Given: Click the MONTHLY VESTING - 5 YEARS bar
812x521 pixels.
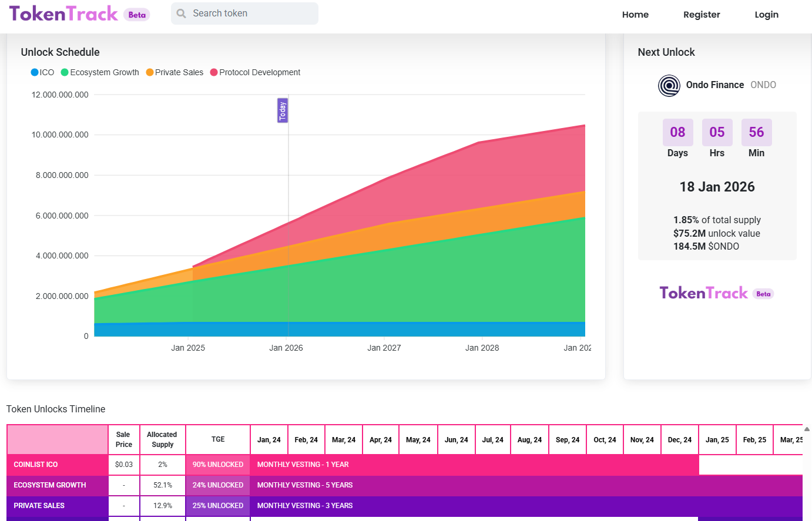Looking at the screenshot, I should pos(526,485).
